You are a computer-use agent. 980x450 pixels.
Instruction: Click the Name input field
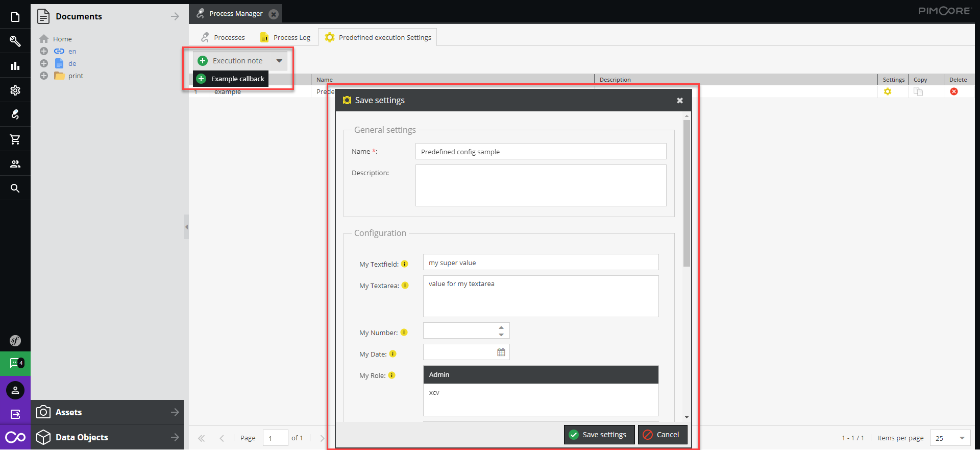(x=541, y=152)
